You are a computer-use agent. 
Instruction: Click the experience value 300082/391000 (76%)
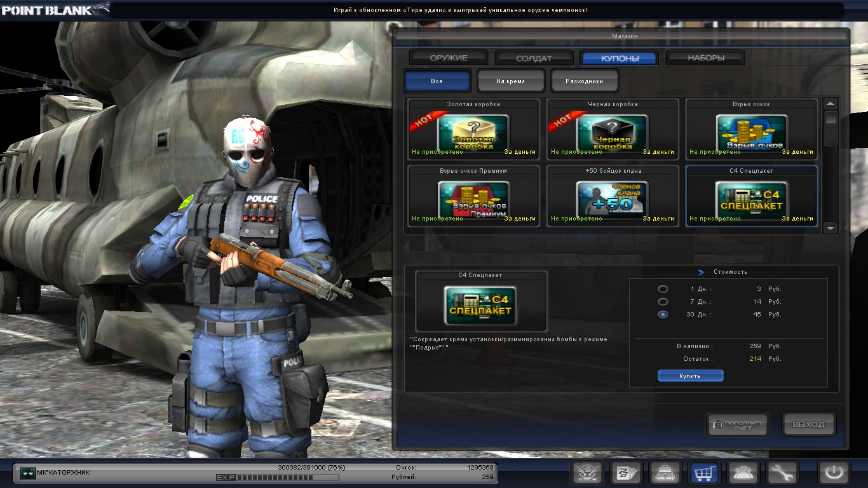click(311, 467)
